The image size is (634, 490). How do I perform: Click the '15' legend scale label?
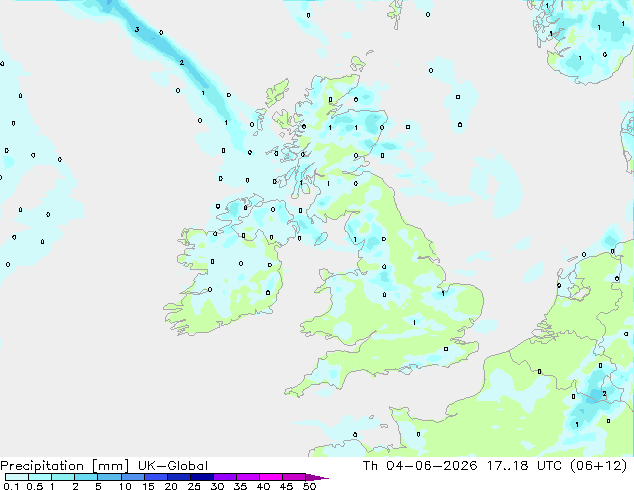point(148,486)
